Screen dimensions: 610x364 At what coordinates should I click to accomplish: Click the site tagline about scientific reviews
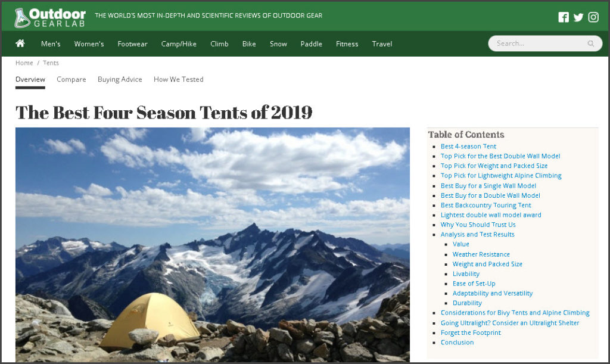[208, 15]
